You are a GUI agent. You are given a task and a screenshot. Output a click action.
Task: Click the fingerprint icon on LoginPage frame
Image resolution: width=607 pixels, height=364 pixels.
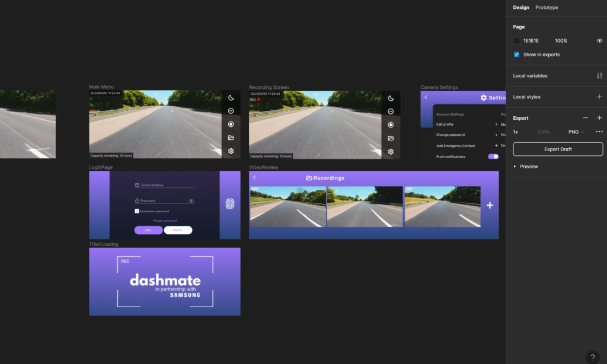pyautogui.click(x=230, y=204)
